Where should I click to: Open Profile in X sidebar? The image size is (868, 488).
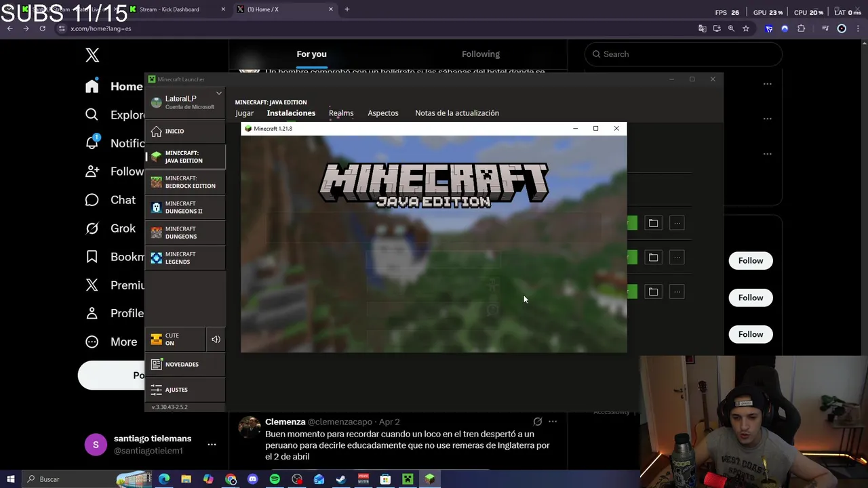(114, 313)
